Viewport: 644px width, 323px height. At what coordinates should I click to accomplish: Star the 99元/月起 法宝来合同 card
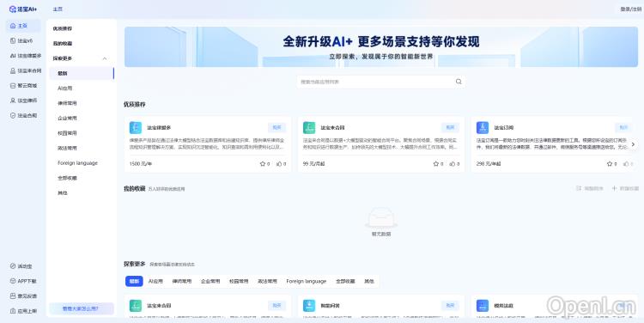coord(435,163)
